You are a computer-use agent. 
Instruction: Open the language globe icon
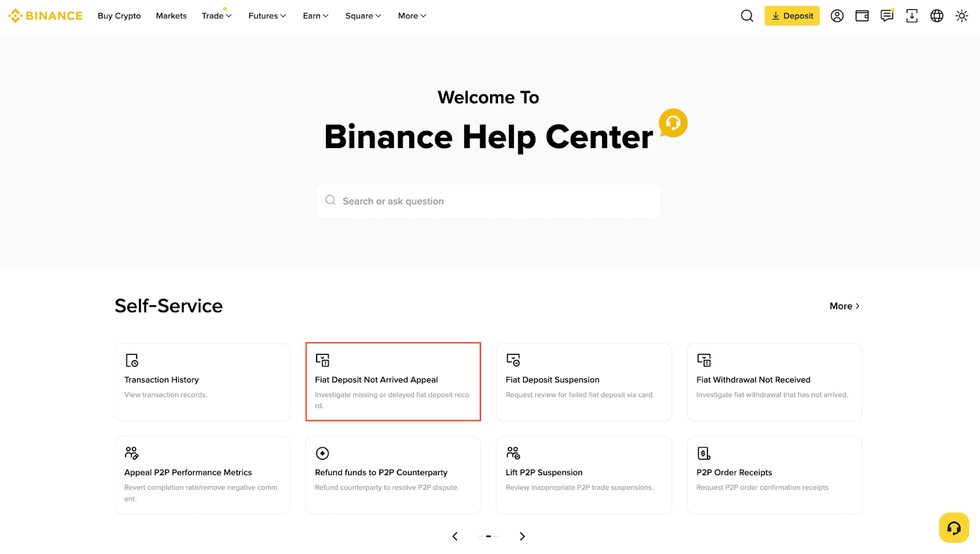point(937,16)
